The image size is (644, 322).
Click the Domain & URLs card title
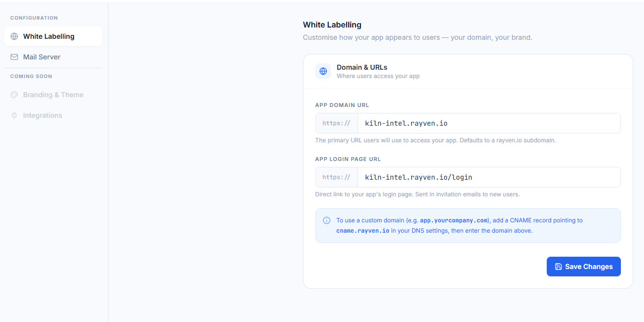click(362, 67)
